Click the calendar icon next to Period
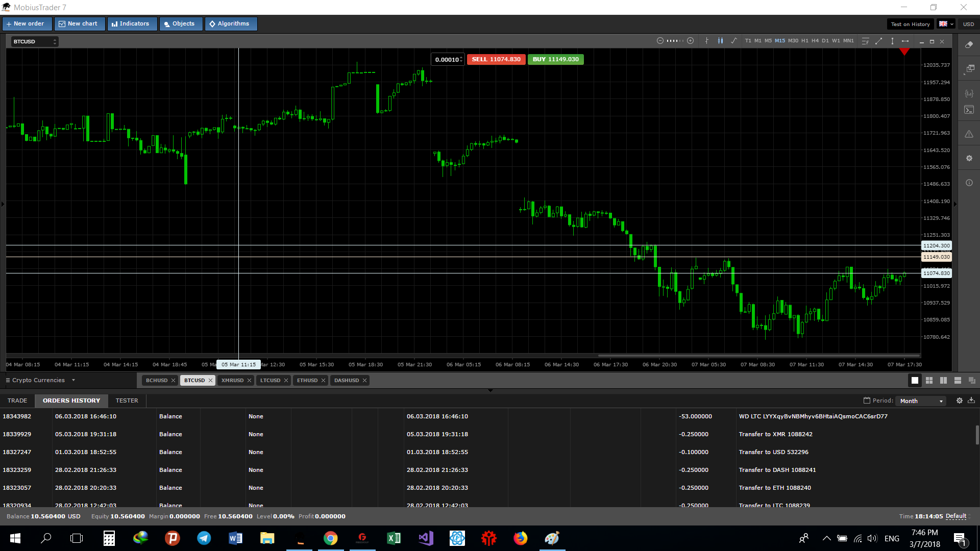This screenshot has height=551, width=980. [867, 400]
